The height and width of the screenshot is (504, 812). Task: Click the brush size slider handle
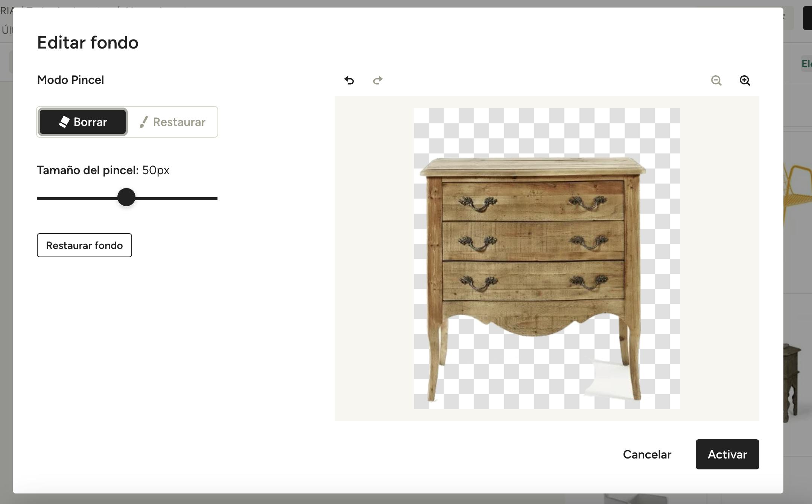126,197
